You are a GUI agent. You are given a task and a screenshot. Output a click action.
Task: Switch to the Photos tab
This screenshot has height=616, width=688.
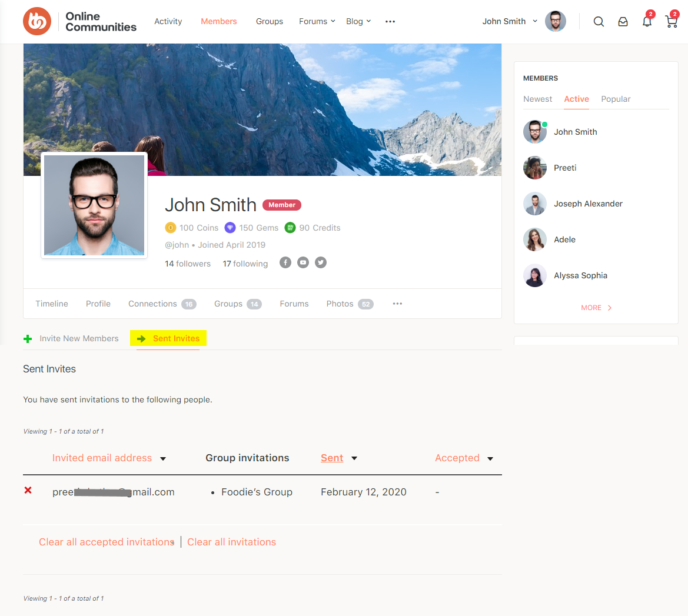340,304
